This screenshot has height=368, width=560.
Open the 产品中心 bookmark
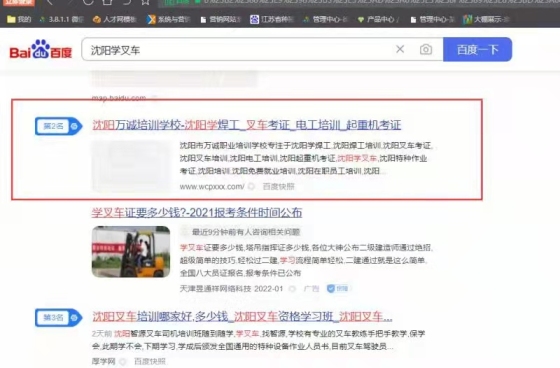coord(379,19)
